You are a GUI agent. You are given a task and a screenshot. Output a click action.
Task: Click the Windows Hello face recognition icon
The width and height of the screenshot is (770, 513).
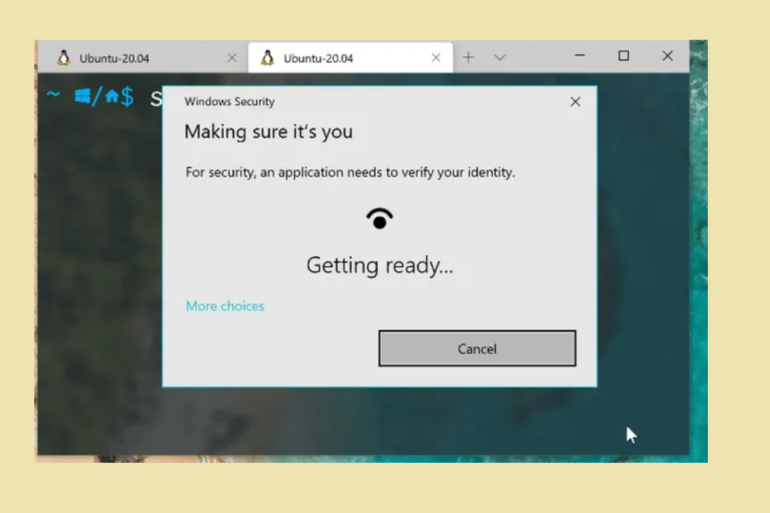click(379, 219)
